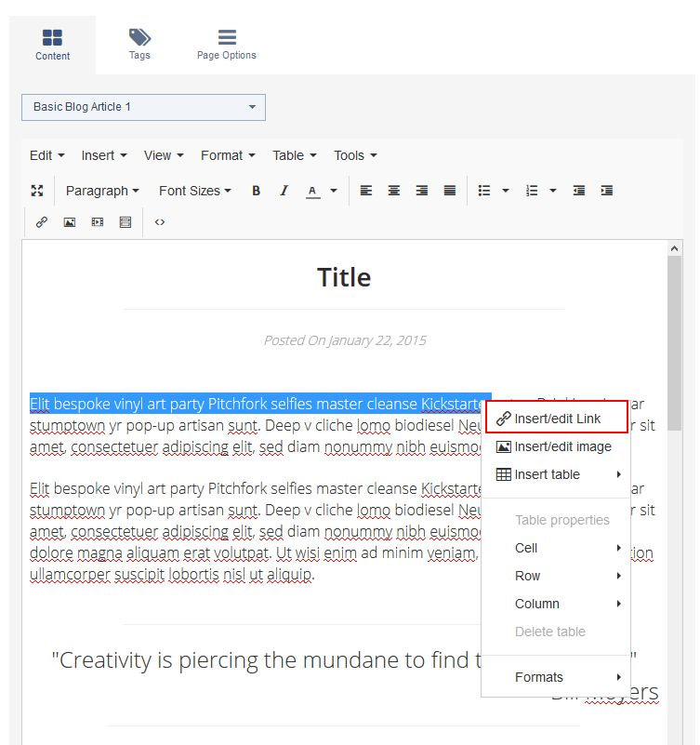Screen dimensions: 700x745
Task: Open the Table menu
Action: [294, 155]
